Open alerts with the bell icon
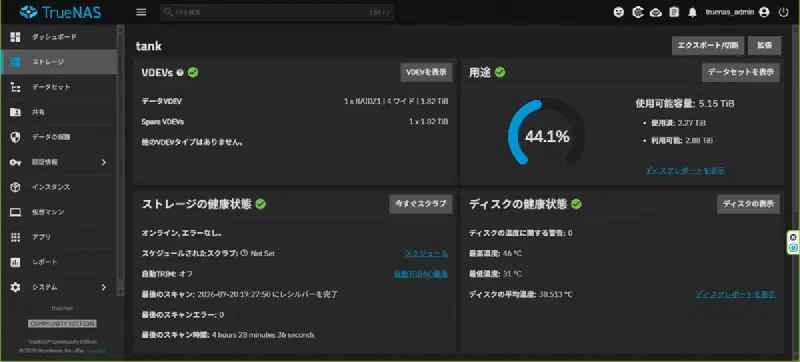The height and width of the screenshot is (362, 800). pos(692,12)
